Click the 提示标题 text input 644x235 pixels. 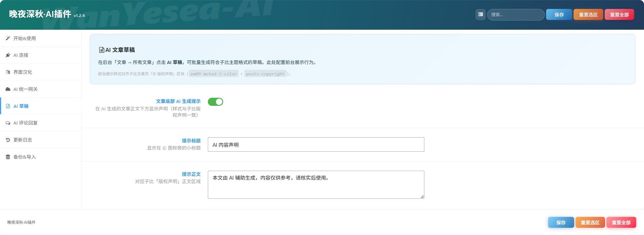(x=316, y=144)
